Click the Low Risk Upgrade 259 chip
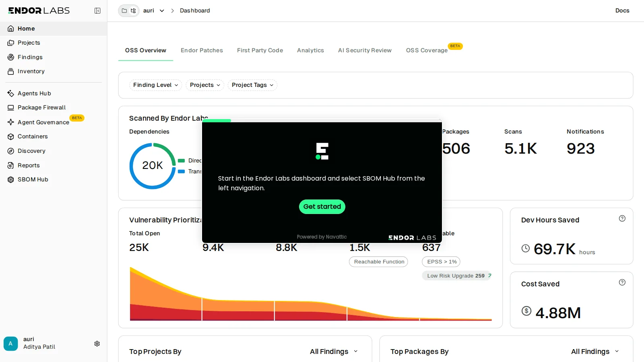This screenshot has width=644, height=362. coord(457,276)
